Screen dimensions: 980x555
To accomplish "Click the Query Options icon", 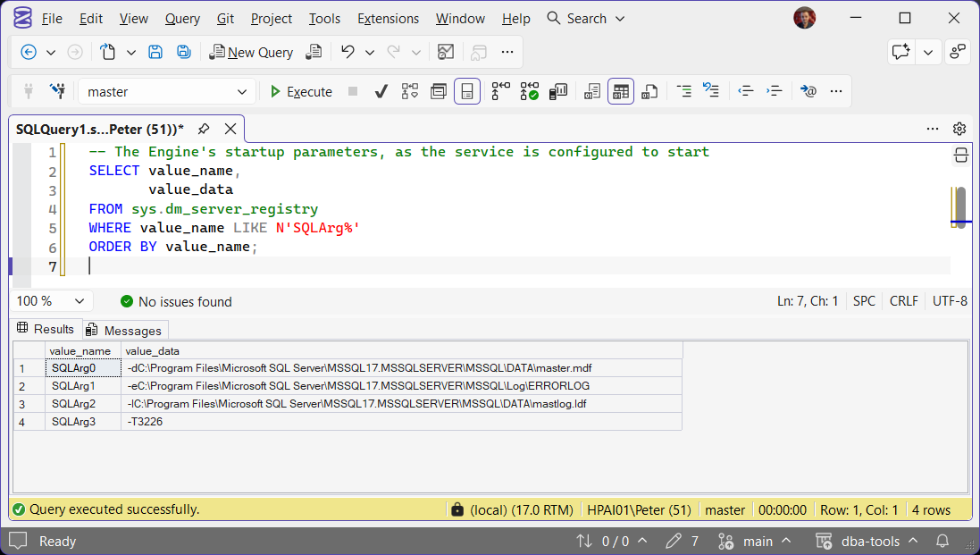I will tap(439, 92).
